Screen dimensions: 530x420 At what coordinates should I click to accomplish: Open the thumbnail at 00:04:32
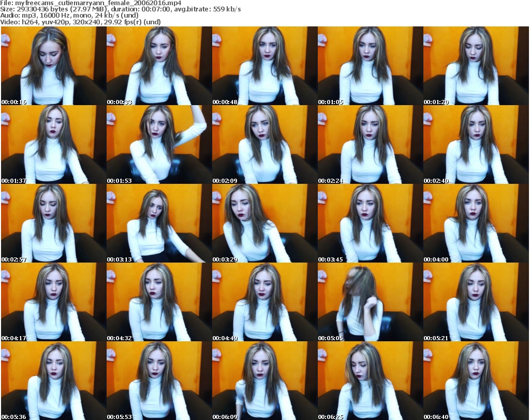(x=159, y=302)
